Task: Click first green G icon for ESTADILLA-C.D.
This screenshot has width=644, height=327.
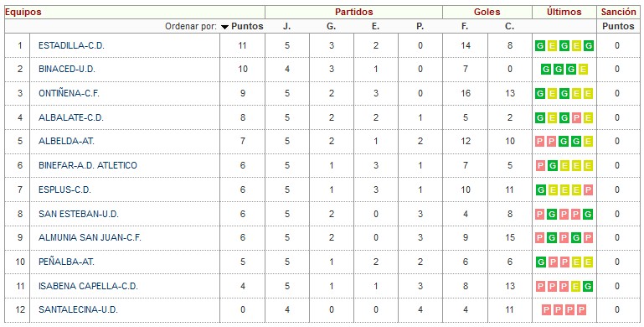Action: tap(540, 45)
